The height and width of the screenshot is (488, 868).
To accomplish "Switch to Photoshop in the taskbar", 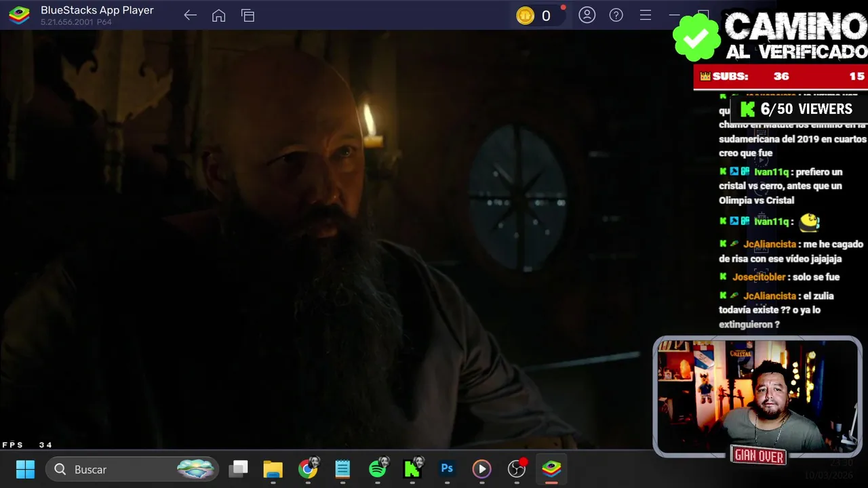I will (447, 468).
